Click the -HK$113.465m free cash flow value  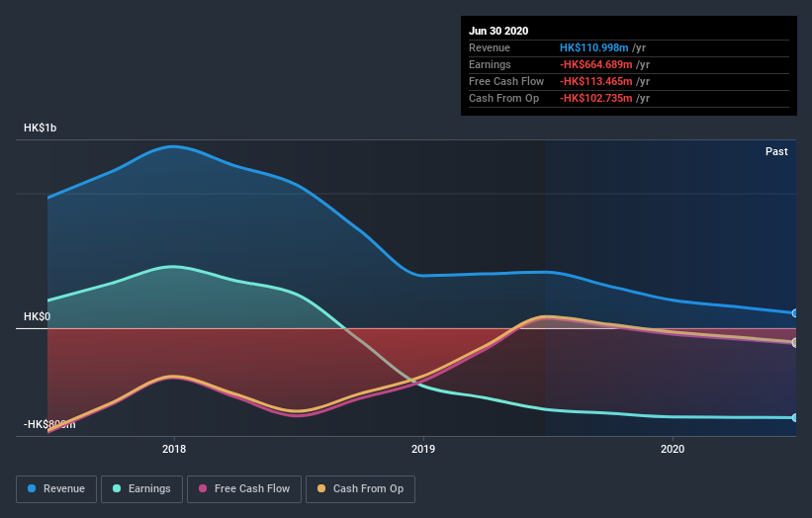[x=595, y=81]
